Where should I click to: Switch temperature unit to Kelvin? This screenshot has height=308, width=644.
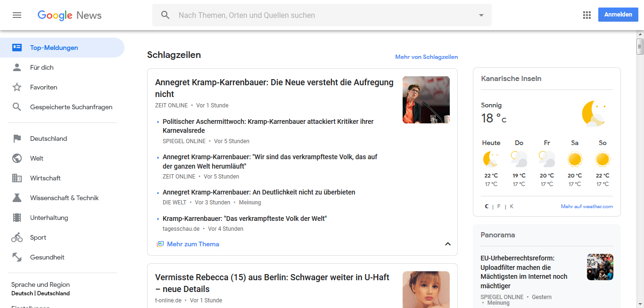(512, 206)
